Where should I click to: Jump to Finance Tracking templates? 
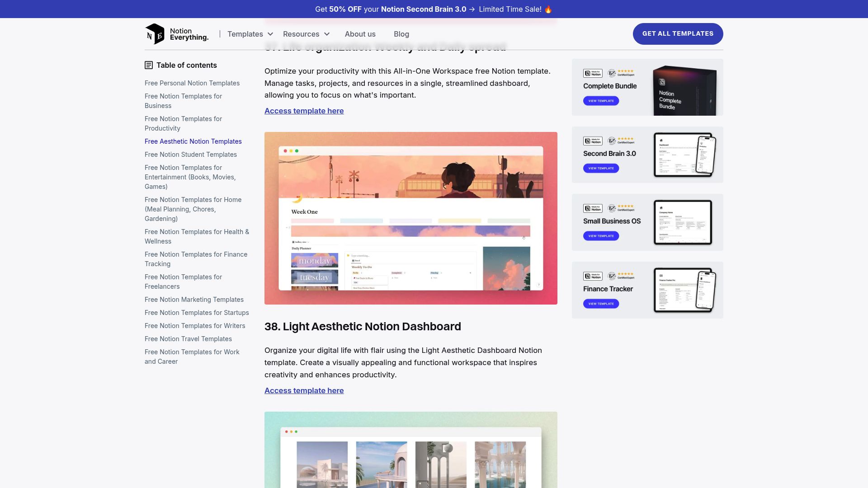196,259
